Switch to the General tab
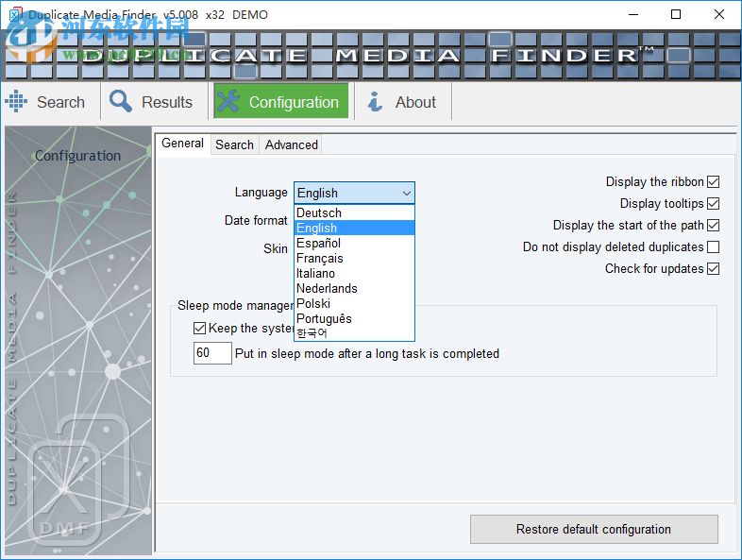This screenshot has width=742, height=560. pos(182,144)
